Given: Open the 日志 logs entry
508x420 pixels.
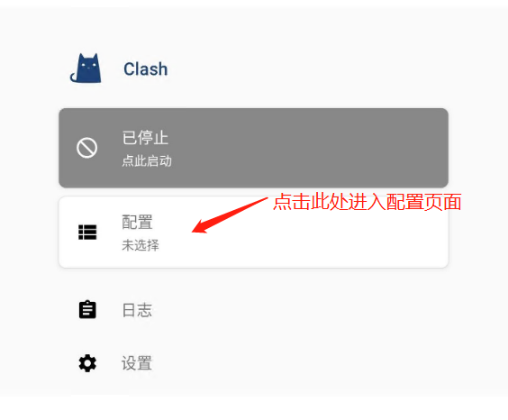Looking at the screenshot, I should 137,310.
